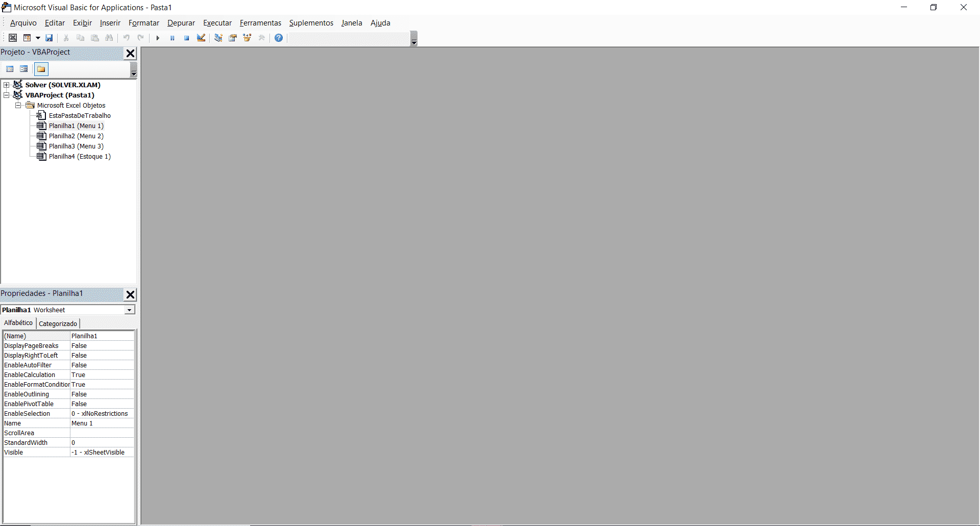Select EnableCalculation True value
Viewport: 980px width, 526px height.
102,374
